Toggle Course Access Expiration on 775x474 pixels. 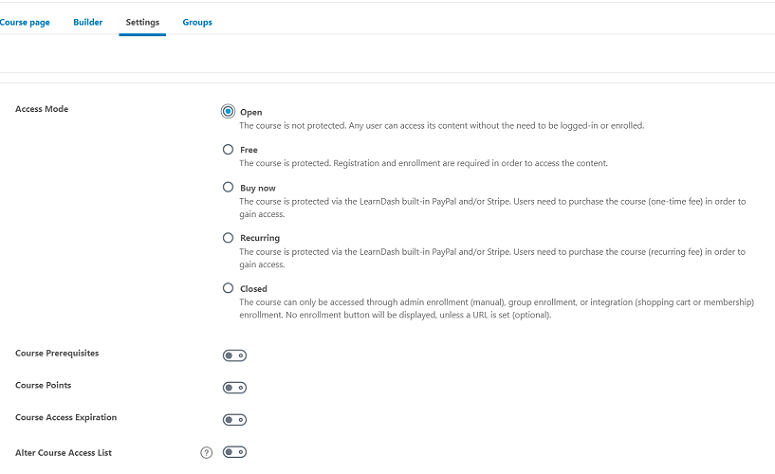point(235,420)
